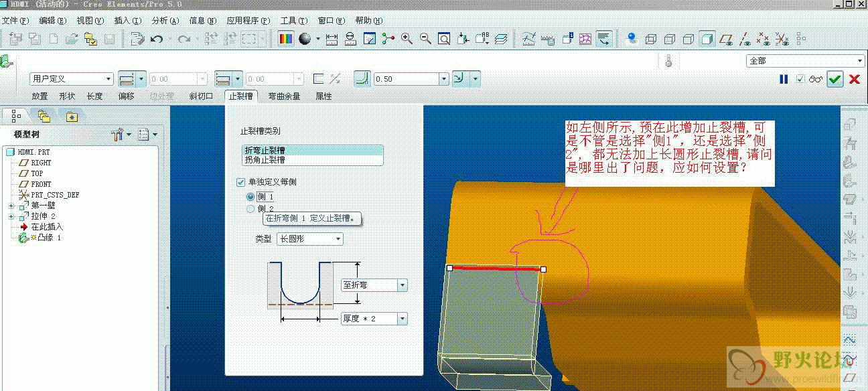Viewport: 868px width, 391px height.
Task: Switch to no hidden display icon
Action: tap(688, 39)
